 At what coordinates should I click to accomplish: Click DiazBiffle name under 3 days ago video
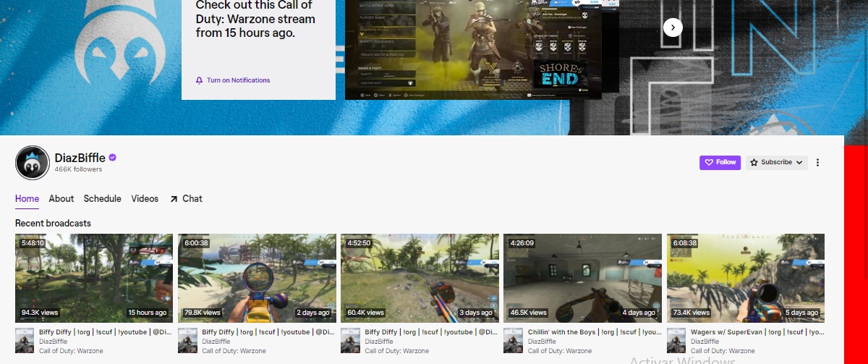[379, 342]
